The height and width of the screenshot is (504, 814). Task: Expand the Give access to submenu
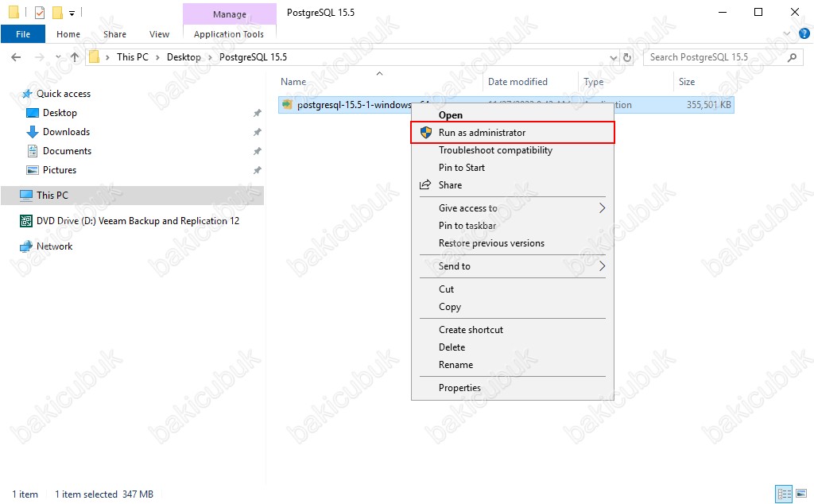[513, 208]
